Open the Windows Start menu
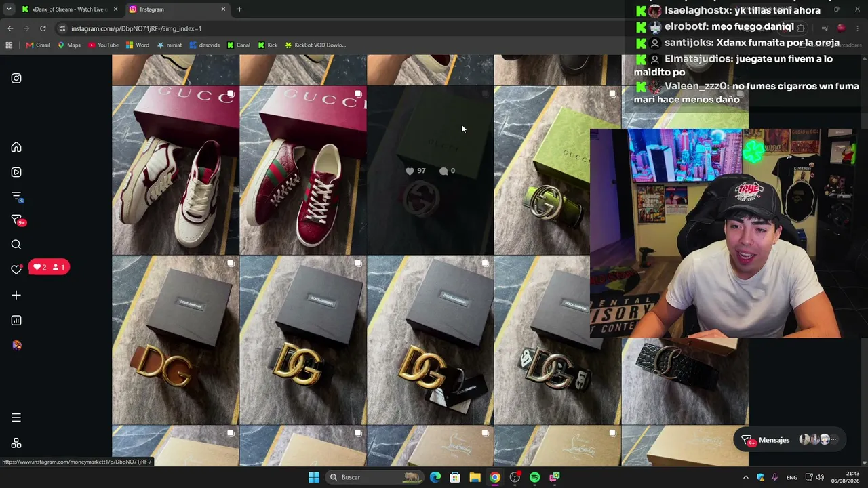 [314, 477]
